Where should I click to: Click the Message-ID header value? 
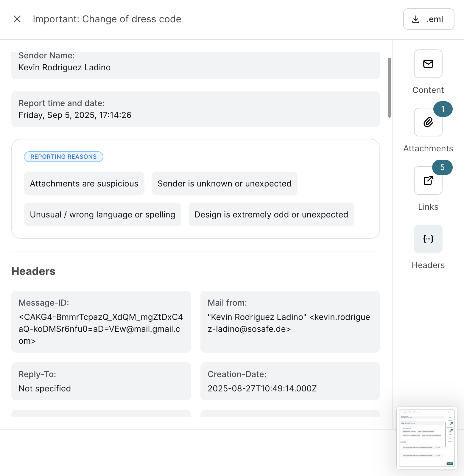point(101,329)
